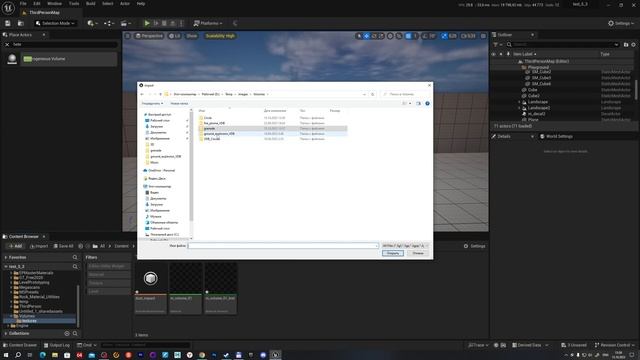640x360 pixels.
Task: Expand the Collections section
Action: [x=6, y=333]
